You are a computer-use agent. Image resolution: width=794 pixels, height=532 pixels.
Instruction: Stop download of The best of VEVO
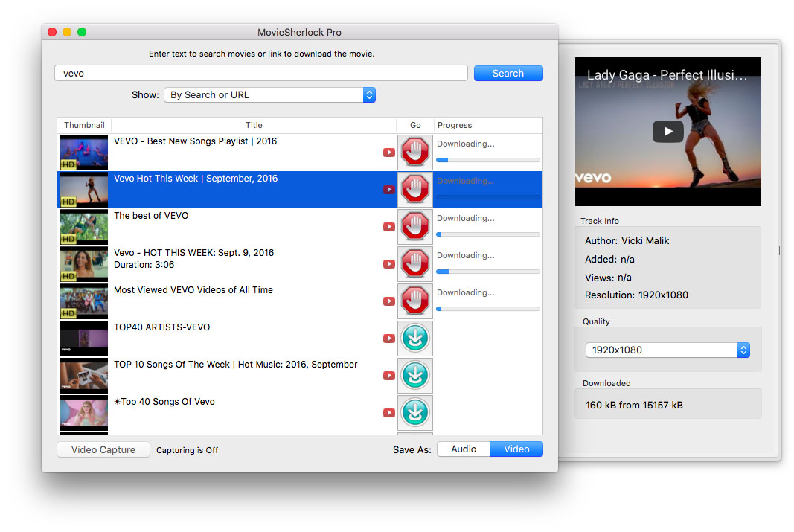pos(415,226)
